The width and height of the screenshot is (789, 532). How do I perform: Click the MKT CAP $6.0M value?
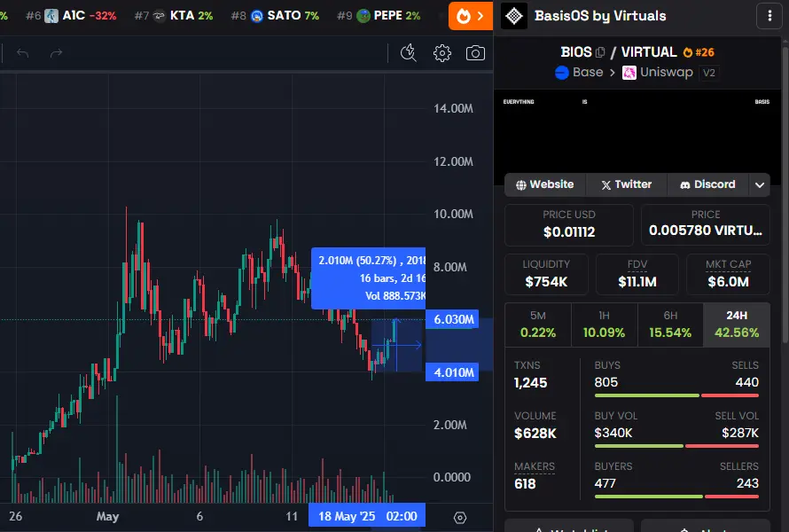point(728,282)
